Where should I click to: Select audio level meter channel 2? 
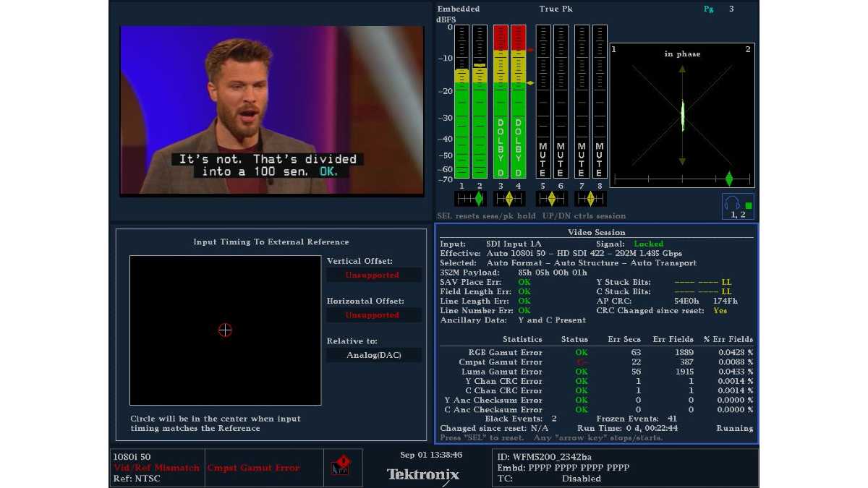pyautogui.click(x=480, y=102)
